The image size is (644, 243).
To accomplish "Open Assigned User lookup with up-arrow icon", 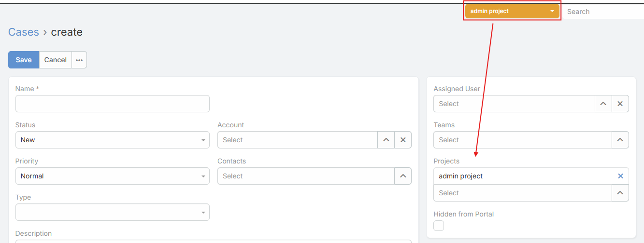I will 603,104.
